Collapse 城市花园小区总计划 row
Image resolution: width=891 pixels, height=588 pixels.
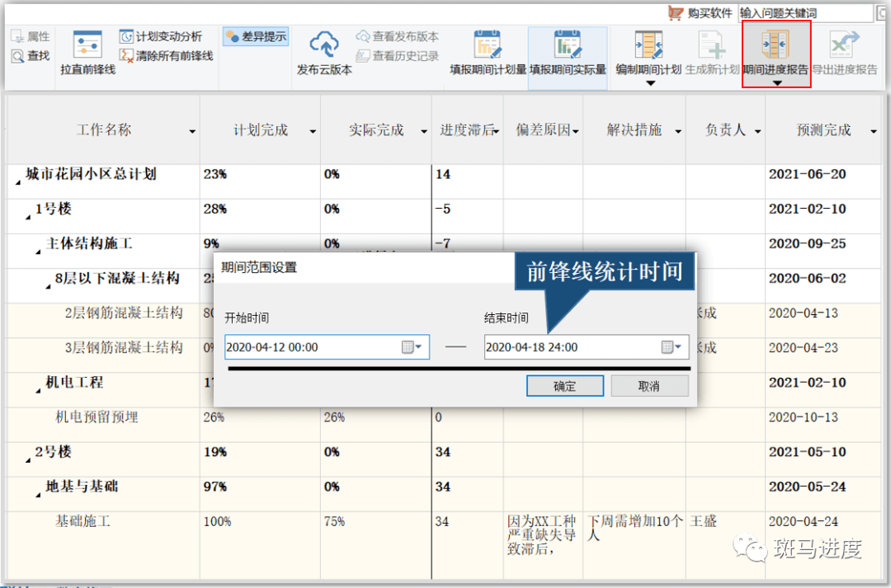click(x=17, y=182)
